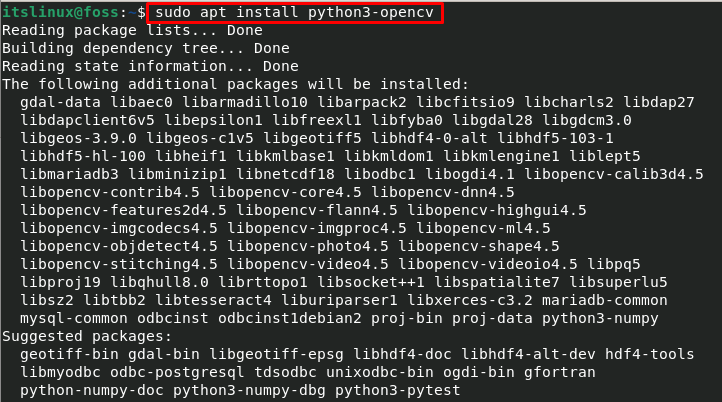
Task: Click libopencv-calib3d4.5 package text
Action: click(614, 175)
